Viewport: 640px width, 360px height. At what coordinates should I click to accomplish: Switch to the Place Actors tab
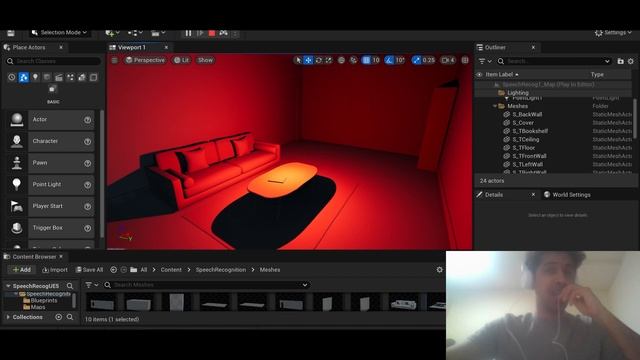pyautogui.click(x=29, y=47)
